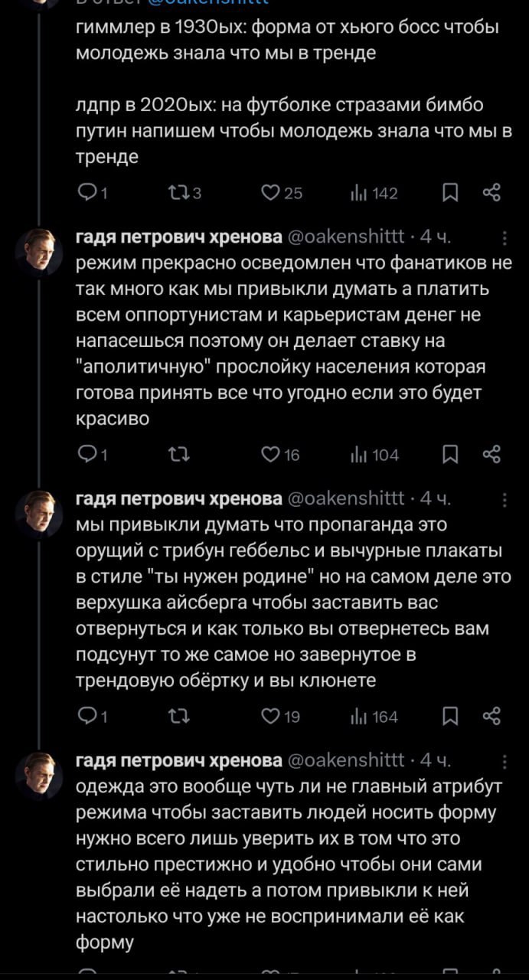Open avatar beside tweet starting "мы привыкли"
The height and width of the screenshot is (980, 529).
(x=39, y=513)
